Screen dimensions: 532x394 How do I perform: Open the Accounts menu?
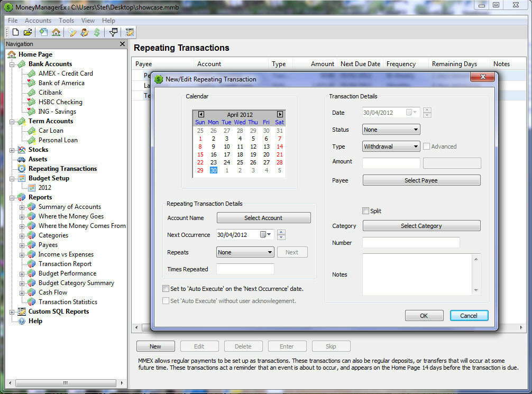pyautogui.click(x=38, y=21)
